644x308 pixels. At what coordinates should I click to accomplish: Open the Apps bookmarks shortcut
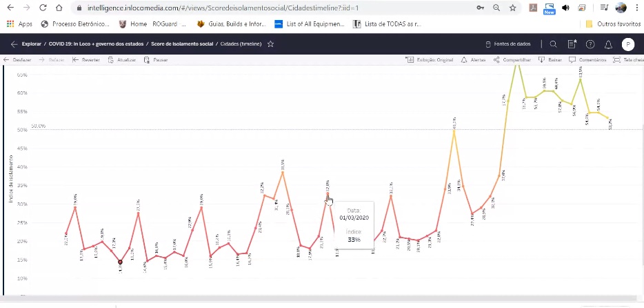(x=20, y=24)
